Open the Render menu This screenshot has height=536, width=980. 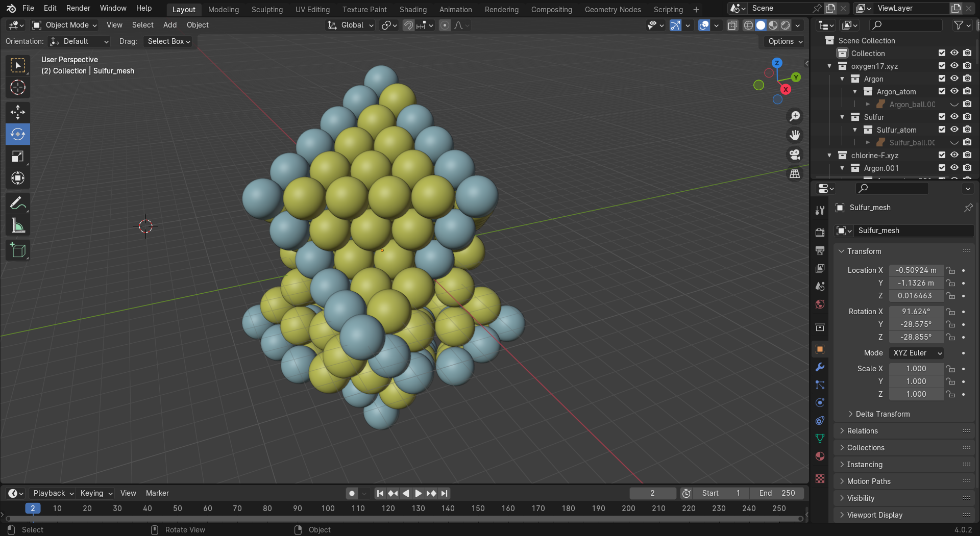[78, 8]
